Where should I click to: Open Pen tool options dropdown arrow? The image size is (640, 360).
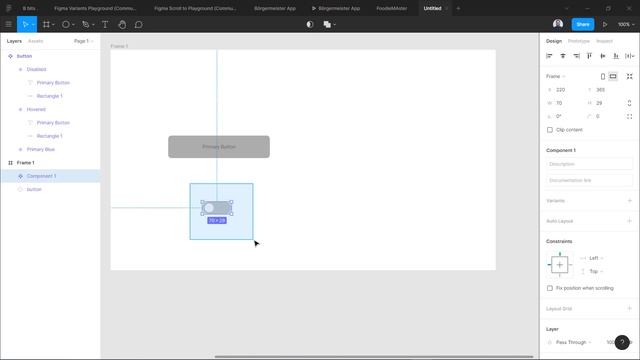pos(93,25)
